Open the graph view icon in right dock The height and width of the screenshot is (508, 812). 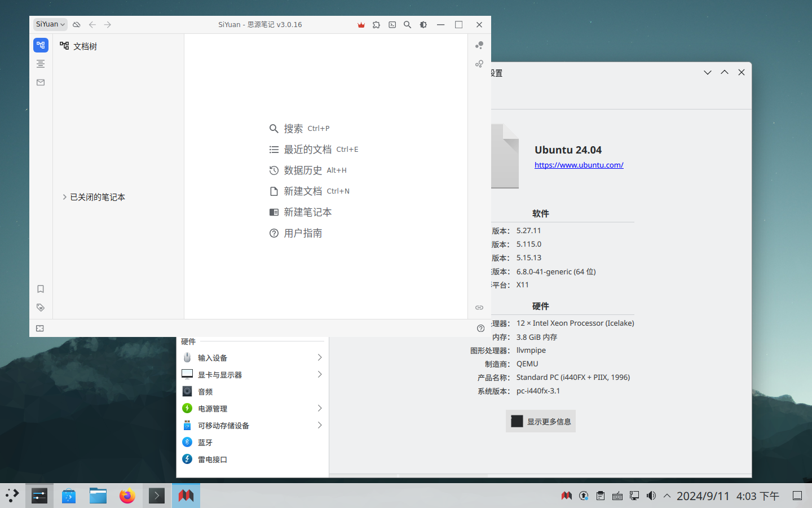coord(479,45)
